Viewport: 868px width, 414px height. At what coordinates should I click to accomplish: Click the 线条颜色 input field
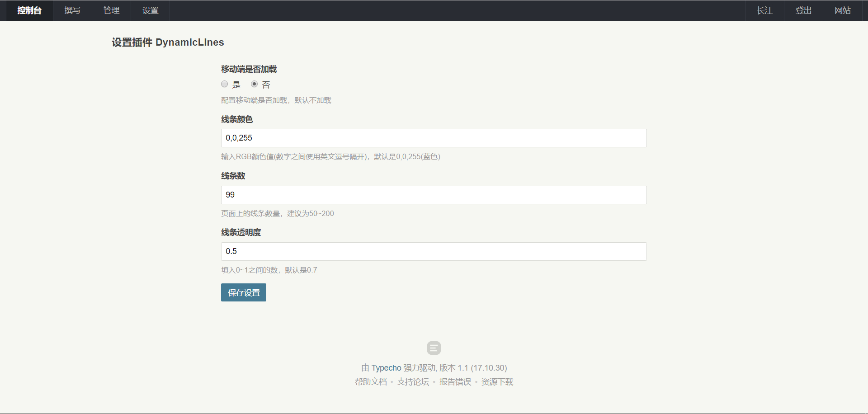[434, 138]
